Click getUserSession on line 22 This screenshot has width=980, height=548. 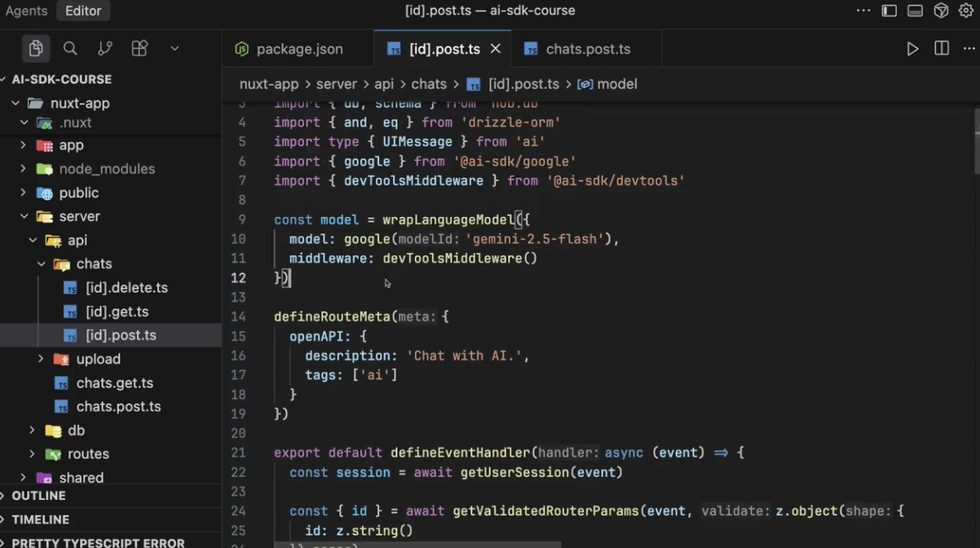coord(514,472)
